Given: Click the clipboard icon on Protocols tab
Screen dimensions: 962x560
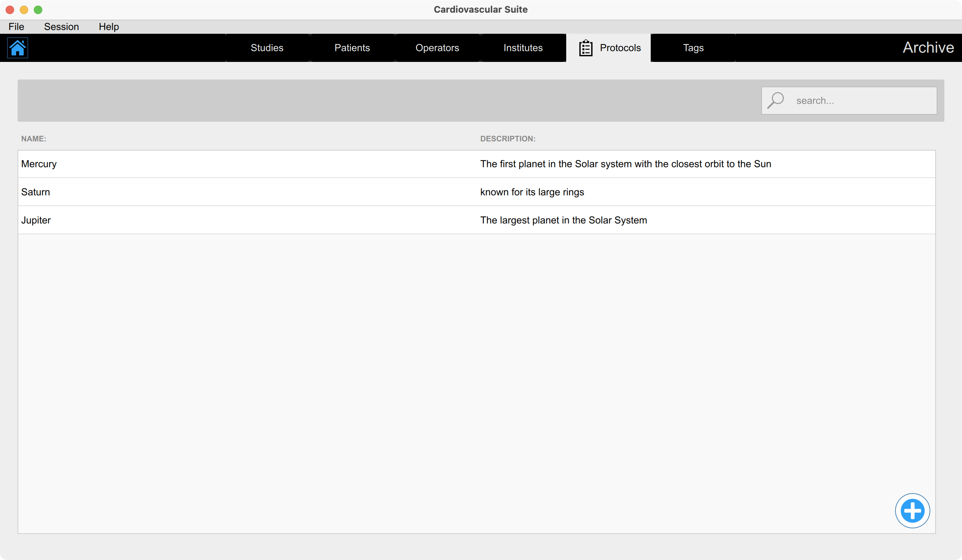Looking at the screenshot, I should (586, 48).
